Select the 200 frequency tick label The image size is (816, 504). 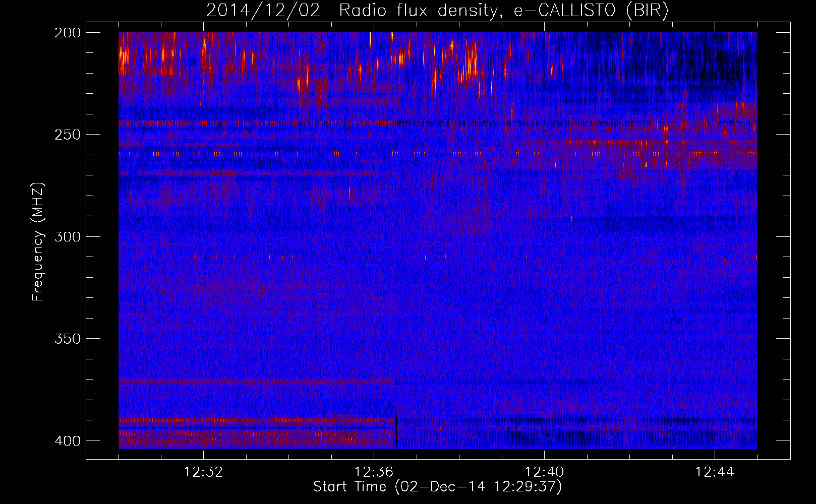pos(67,33)
